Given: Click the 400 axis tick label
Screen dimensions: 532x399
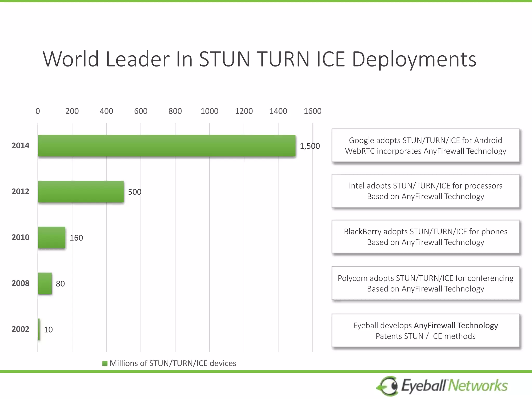Looking at the screenshot, I should point(107,111).
